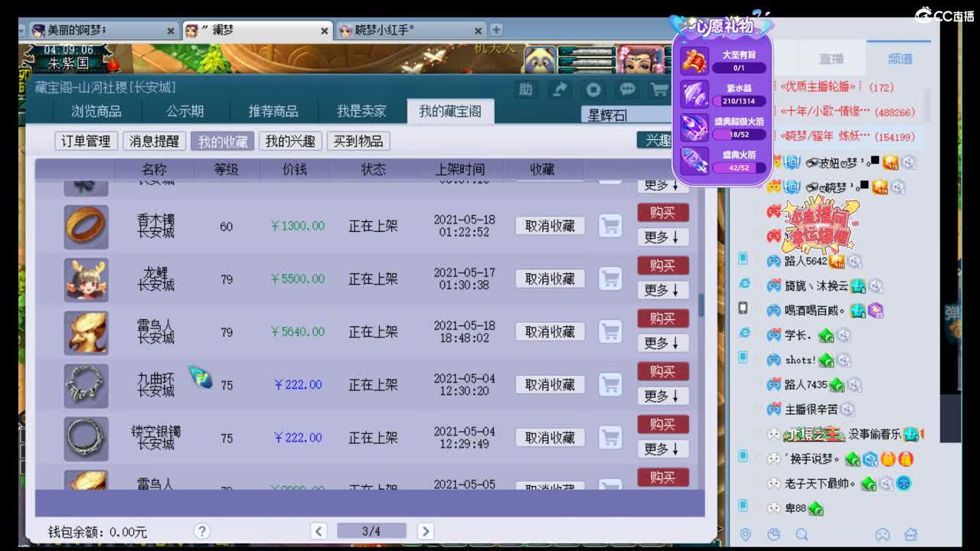Expand 更多 for 九曲环 row

pos(663,396)
